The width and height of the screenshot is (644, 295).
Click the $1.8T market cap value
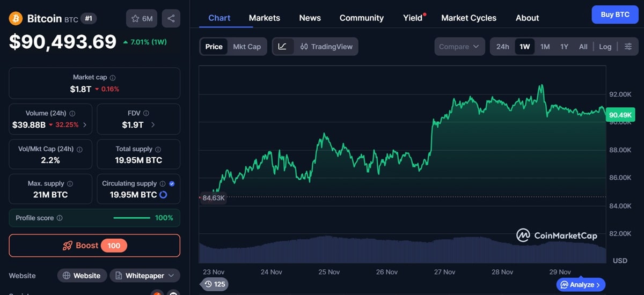80,89
